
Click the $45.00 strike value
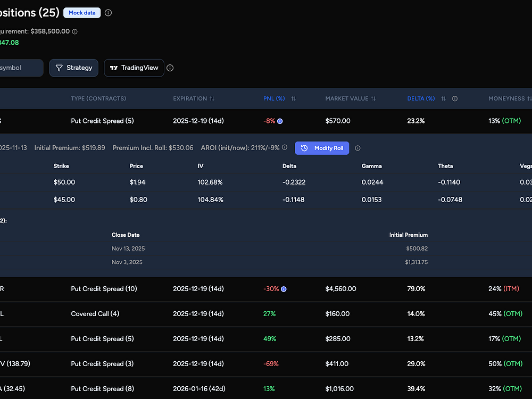coord(64,199)
